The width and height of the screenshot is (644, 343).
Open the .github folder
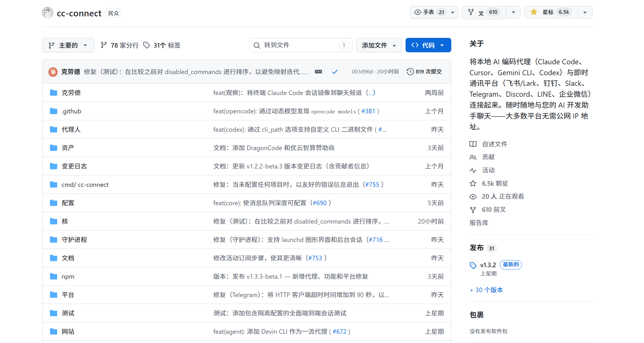71,111
